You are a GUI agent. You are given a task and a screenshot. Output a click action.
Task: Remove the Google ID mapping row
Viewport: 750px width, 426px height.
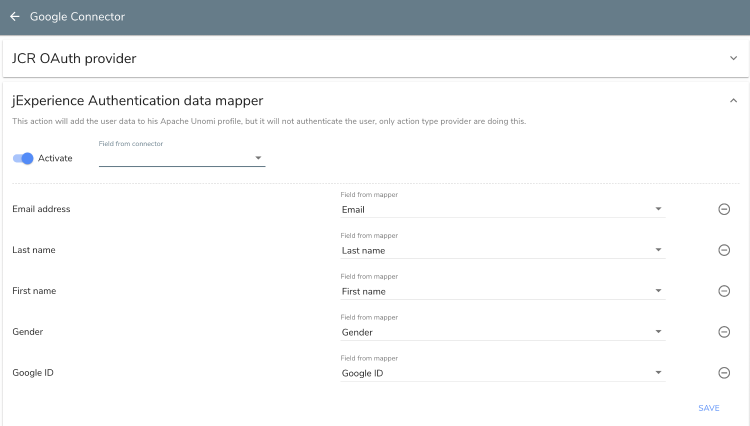(x=724, y=372)
